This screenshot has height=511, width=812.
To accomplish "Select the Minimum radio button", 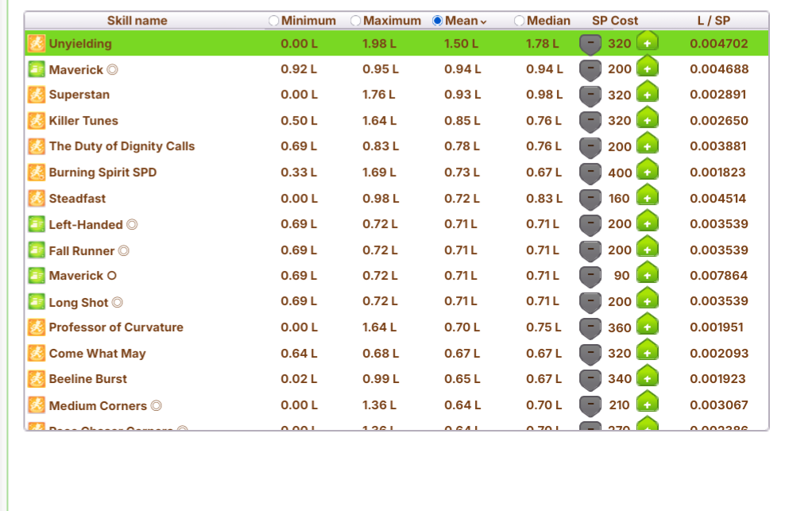I will pos(274,21).
